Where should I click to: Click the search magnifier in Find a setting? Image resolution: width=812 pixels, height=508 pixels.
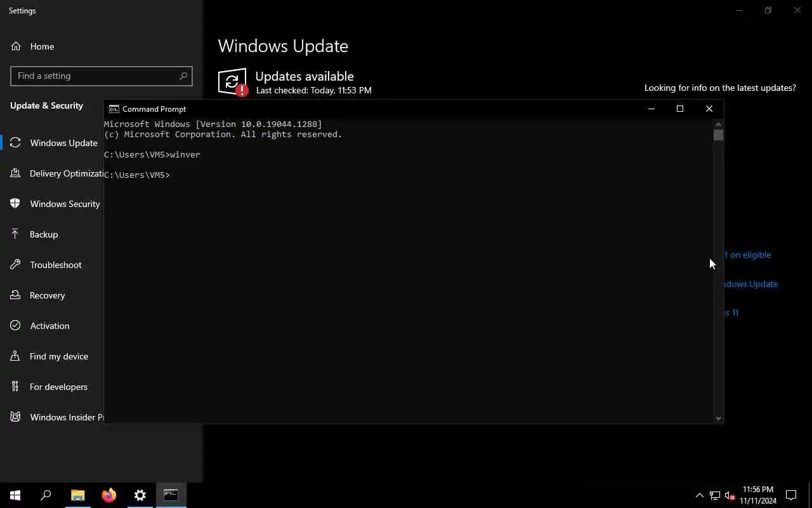[x=183, y=76]
